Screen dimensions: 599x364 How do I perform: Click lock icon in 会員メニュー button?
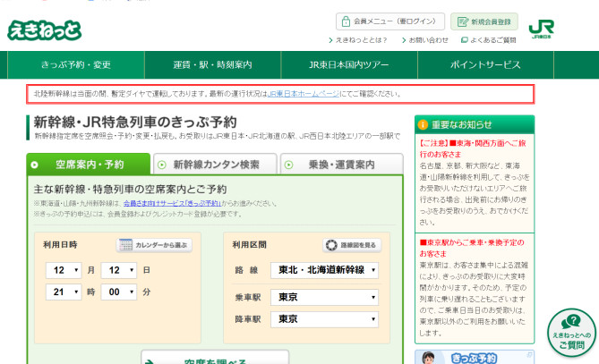tap(346, 21)
